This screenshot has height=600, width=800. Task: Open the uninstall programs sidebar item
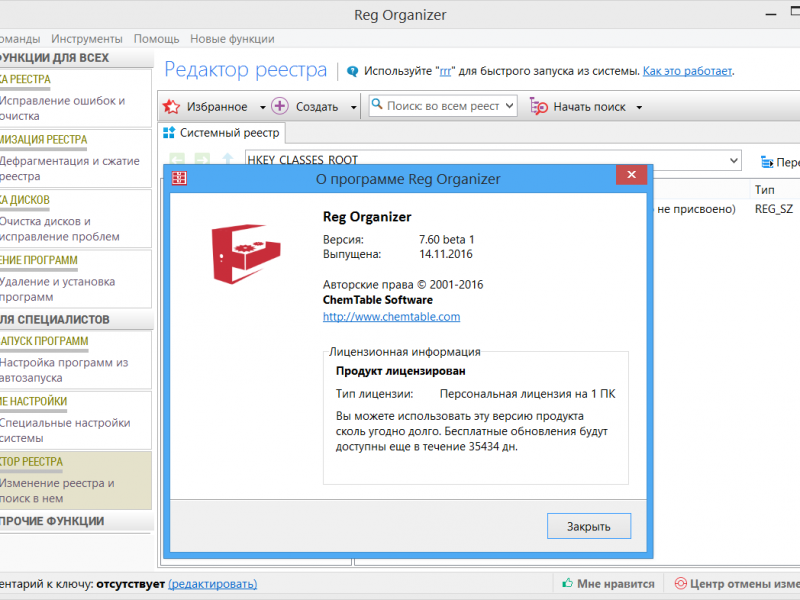pos(76,279)
